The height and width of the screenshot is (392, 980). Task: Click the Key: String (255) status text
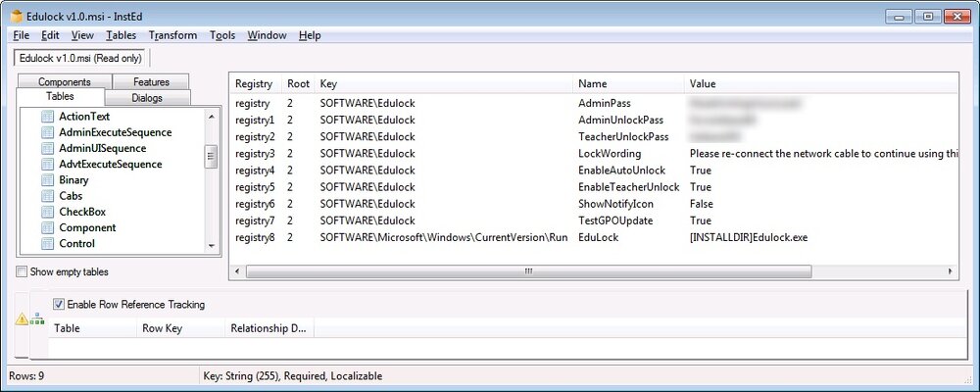pos(292,376)
